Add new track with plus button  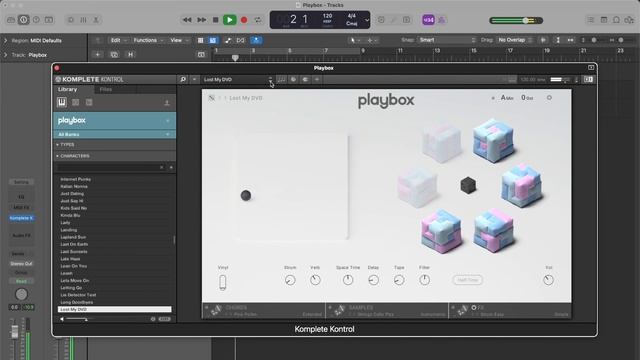(x=98, y=54)
